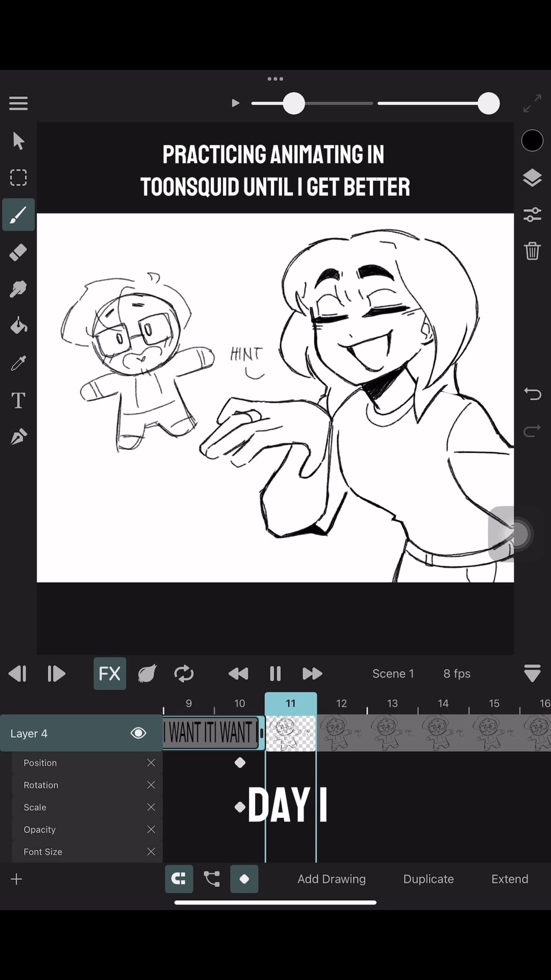Screen dimensions: 551x980
Task: Open the Scene 1 selector
Action: click(393, 674)
